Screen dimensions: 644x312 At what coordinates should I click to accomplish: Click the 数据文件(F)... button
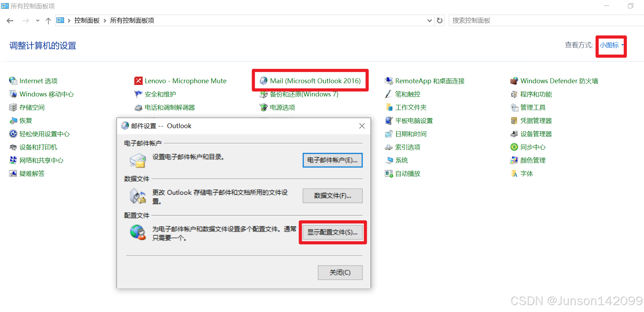point(333,196)
